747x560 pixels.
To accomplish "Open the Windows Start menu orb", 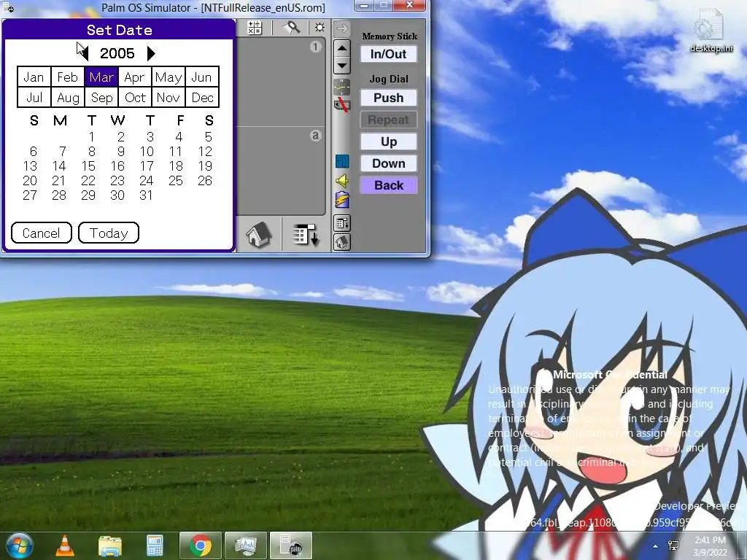I will coord(20,545).
